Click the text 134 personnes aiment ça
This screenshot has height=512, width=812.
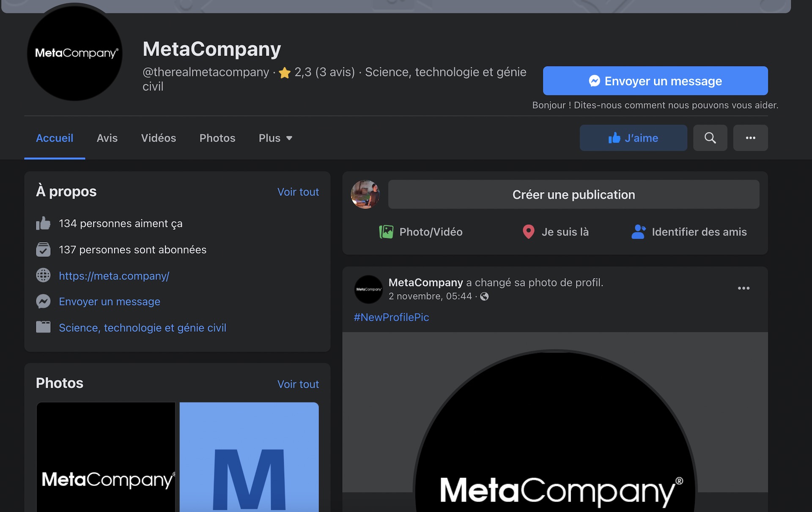point(121,223)
